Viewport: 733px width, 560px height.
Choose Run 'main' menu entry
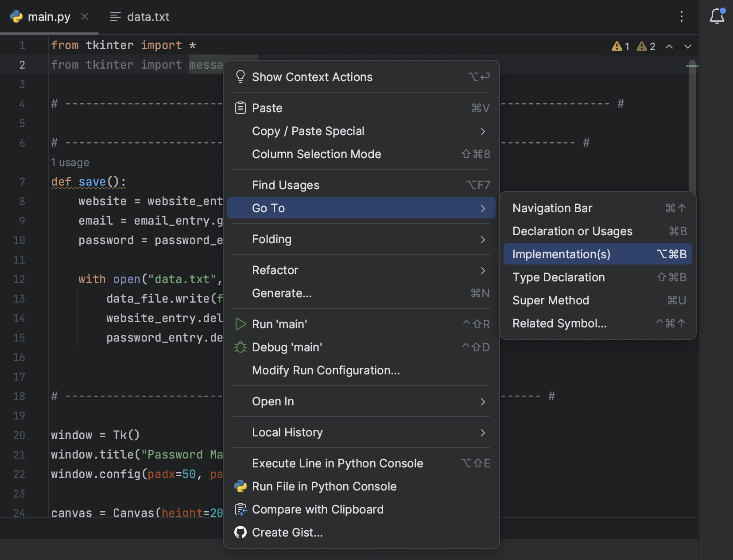pos(361,324)
